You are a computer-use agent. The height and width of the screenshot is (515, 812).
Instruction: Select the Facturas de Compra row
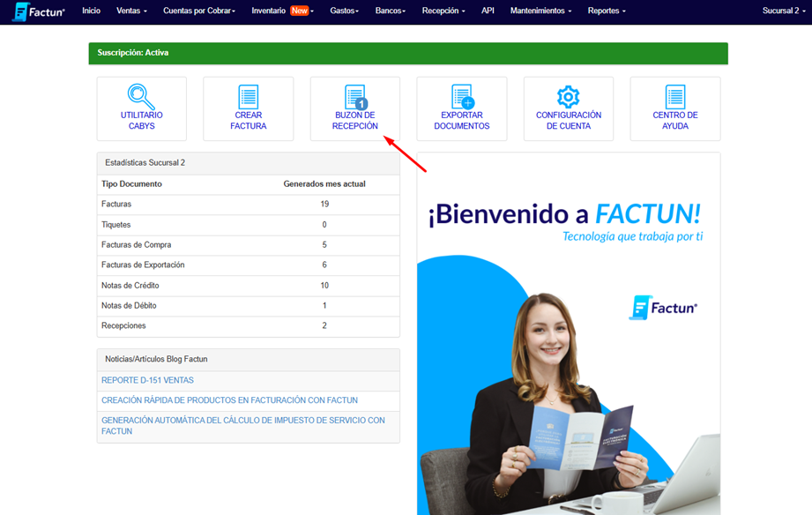(248, 244)
